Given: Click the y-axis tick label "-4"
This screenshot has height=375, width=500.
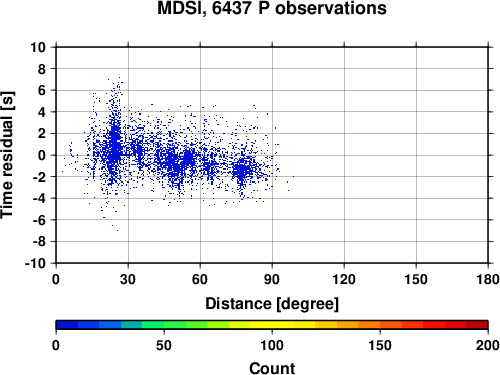Looking at the screenshot, I should point(39,198).
